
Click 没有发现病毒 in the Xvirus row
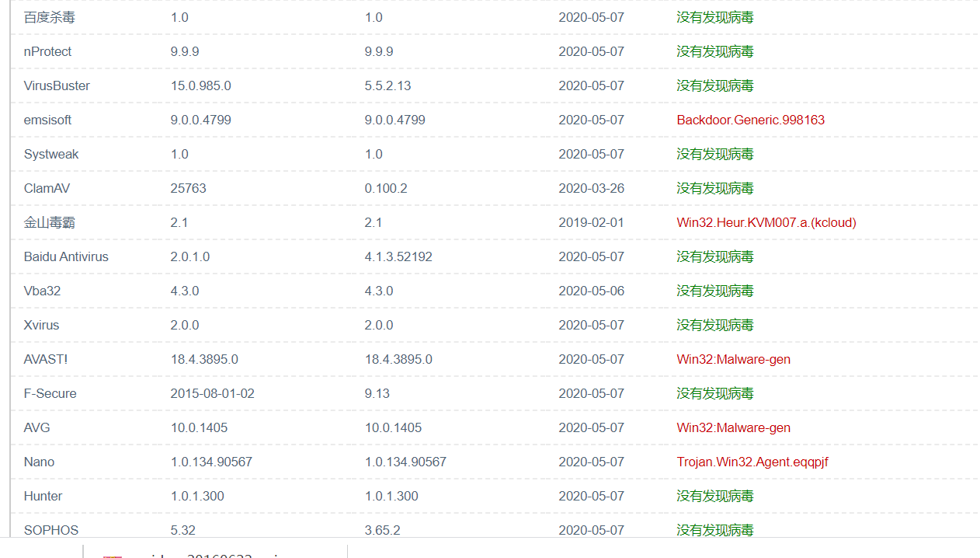click(x=715, y=325)
